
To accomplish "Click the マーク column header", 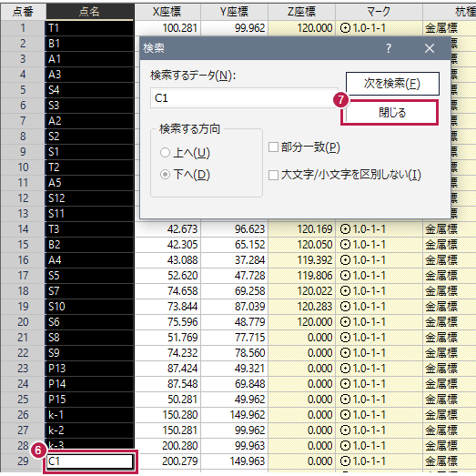I will 379,12.
